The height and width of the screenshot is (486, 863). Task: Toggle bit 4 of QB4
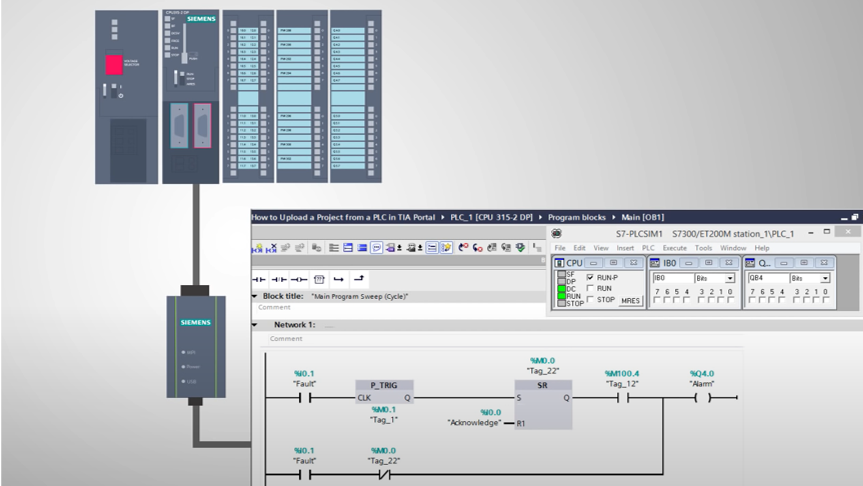coord(782,300)
